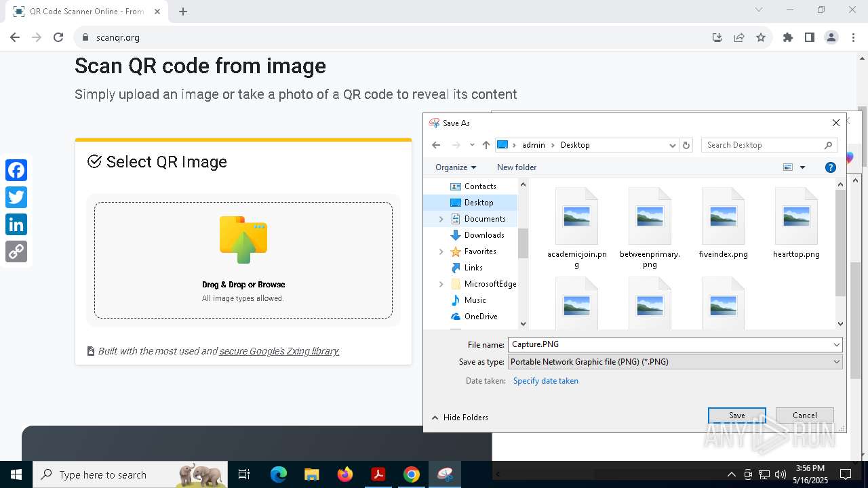Click Save button

[x=737, y=415]
